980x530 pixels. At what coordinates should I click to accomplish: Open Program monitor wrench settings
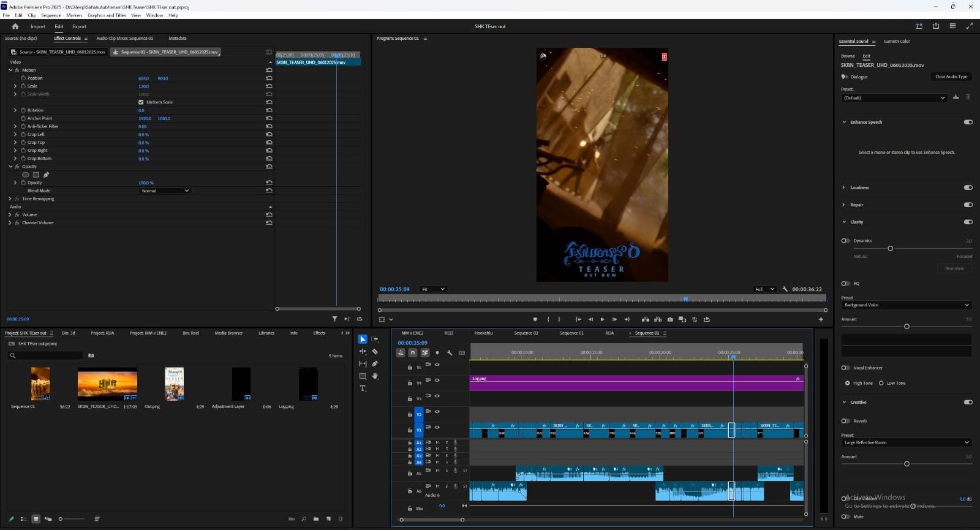785,289
